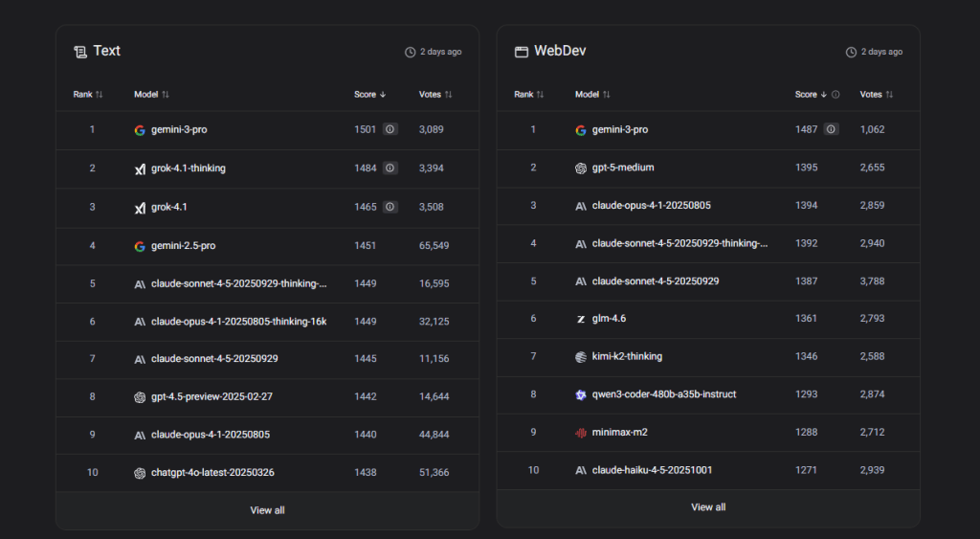Viewport: 980px width, 539px height.
Task: Select Text claude-opus-4-1-20250805 rank 9 name
Action: point(210,435)
